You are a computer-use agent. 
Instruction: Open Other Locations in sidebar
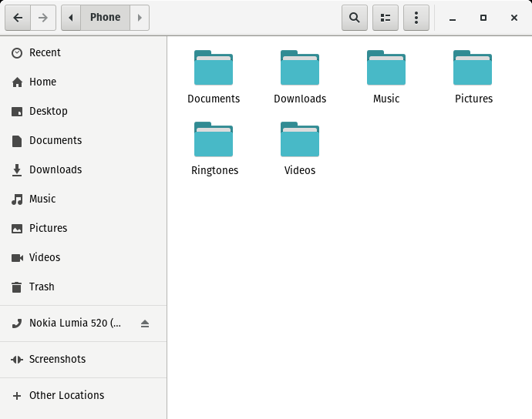66,395
